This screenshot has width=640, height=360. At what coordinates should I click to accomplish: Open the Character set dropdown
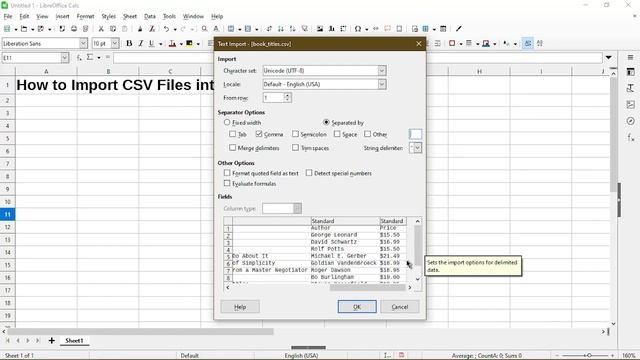click(382, 71)
